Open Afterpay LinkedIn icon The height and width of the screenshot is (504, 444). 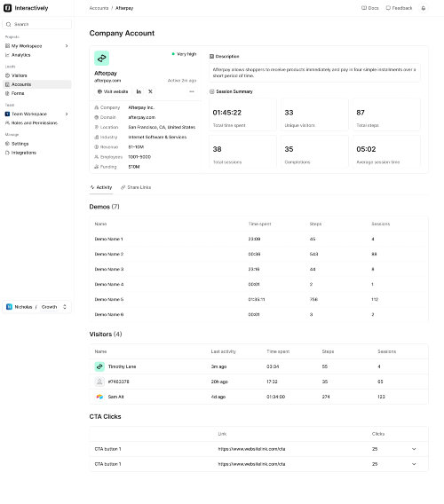coord(139,91)
